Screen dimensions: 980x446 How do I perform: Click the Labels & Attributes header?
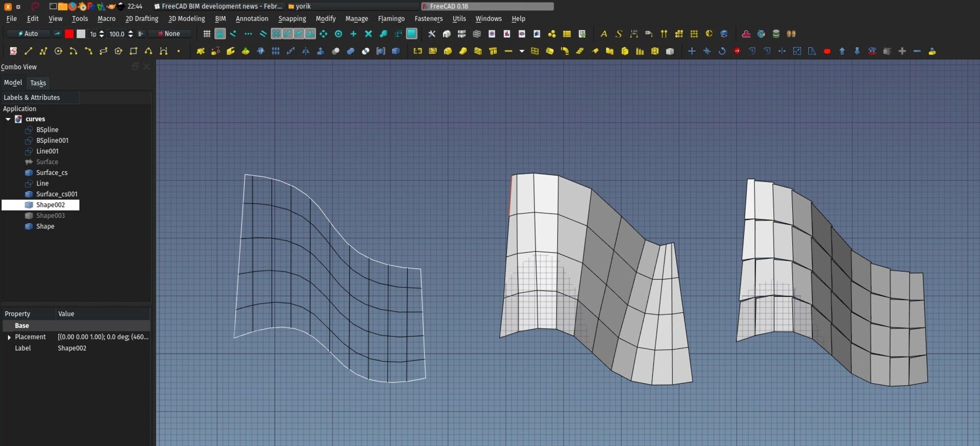(40, 97)
